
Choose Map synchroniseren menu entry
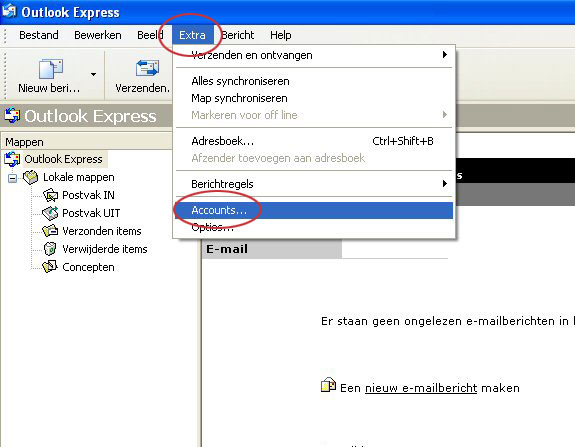pyautogui.click(x=314, y=98)
